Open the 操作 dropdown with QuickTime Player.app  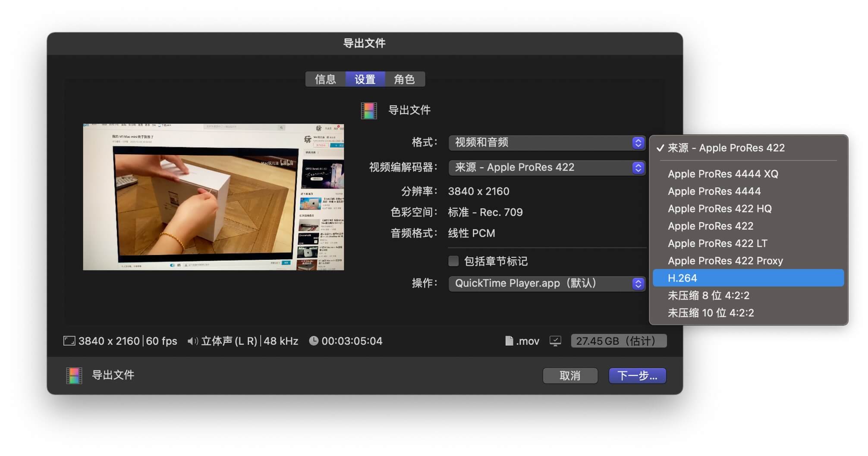547,284
